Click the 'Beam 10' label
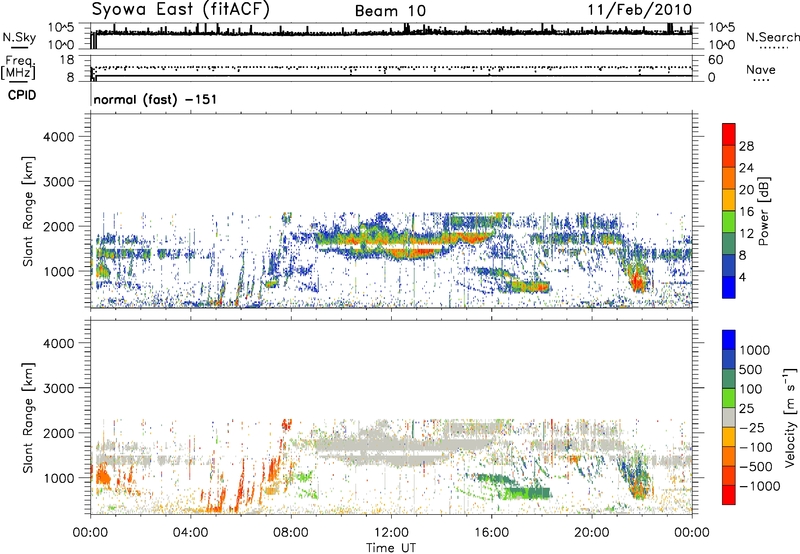 coord(390,11)
